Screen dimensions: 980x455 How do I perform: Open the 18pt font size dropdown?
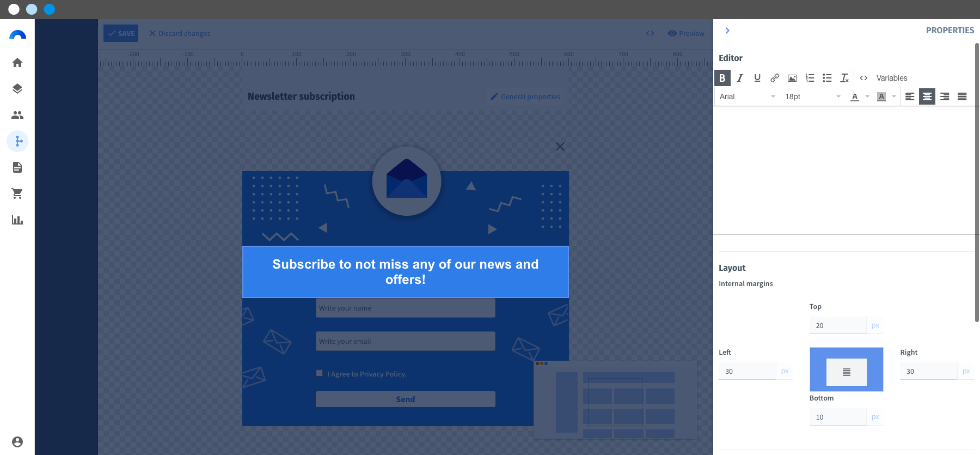[812, 96]
